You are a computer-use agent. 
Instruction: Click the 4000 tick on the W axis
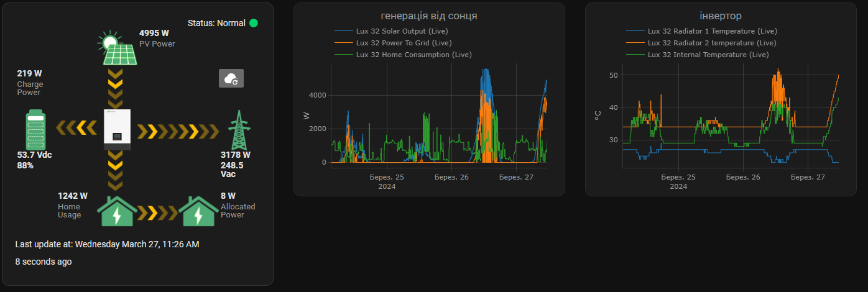(x=318, y=95)
